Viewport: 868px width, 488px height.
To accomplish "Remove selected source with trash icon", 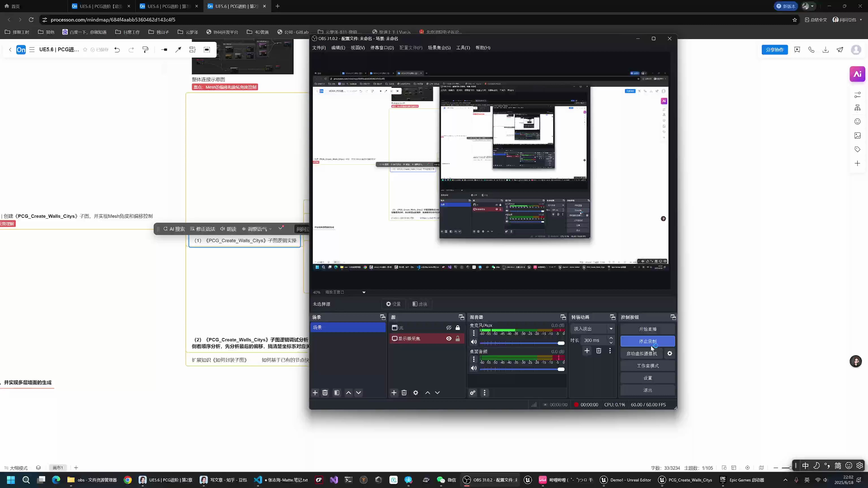I will [404, 393].
